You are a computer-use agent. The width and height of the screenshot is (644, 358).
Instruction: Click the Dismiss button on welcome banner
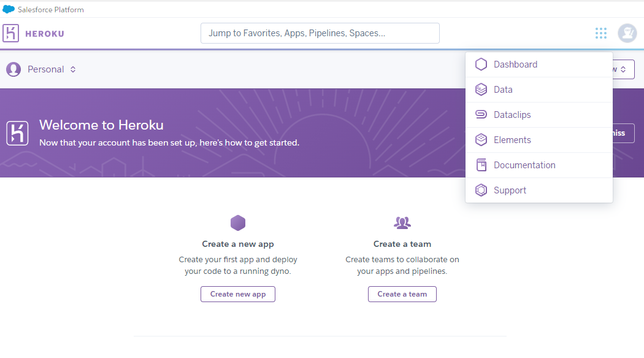click(624, 133)
